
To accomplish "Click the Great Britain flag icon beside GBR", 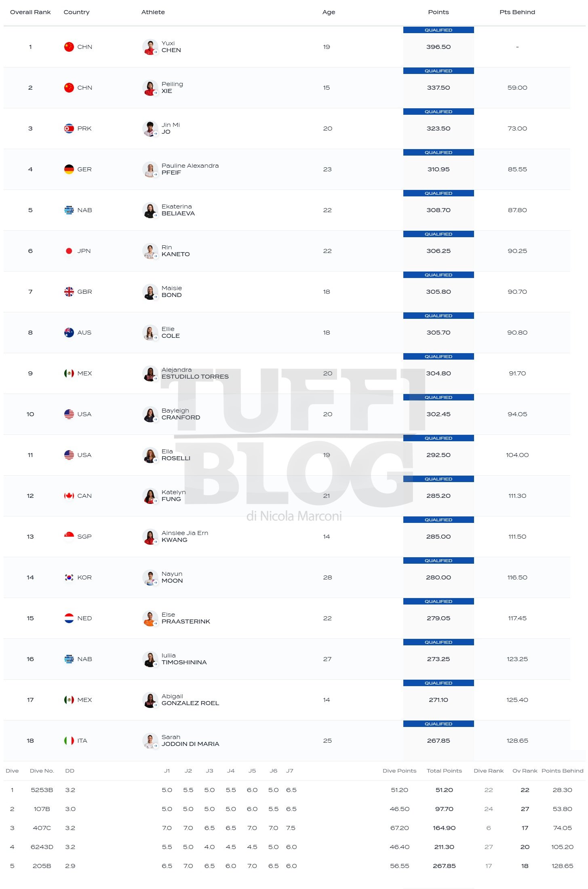I will pos(69,292).
